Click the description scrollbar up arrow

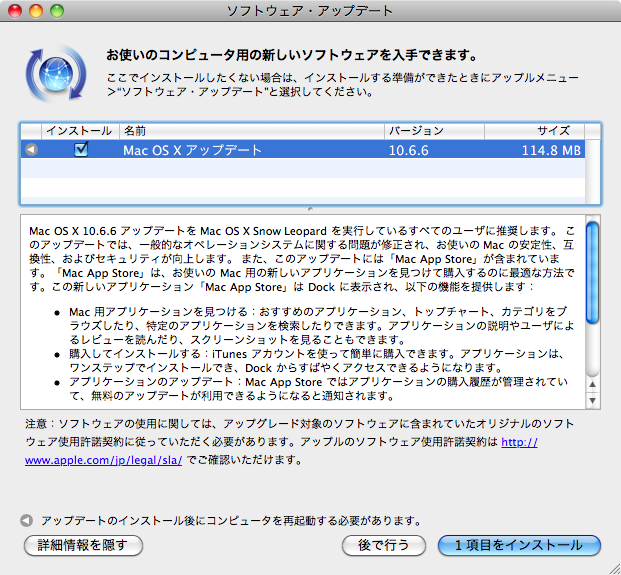point(592,384)
